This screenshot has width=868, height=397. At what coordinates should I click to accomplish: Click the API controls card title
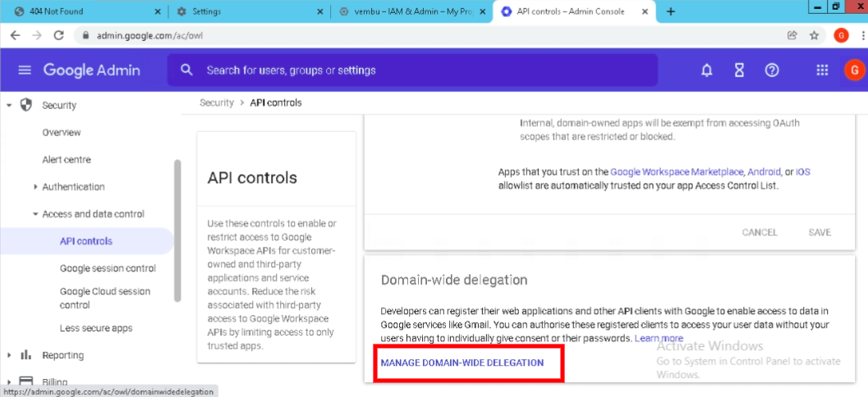pyautogui.click(x=252, y=177)
